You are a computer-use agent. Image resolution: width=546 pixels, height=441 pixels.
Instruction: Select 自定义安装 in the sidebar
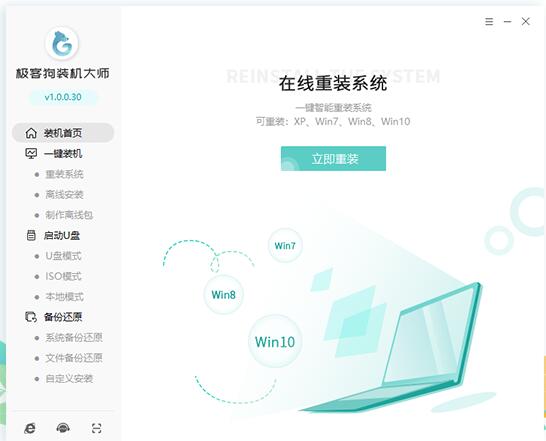click(69, 379)
